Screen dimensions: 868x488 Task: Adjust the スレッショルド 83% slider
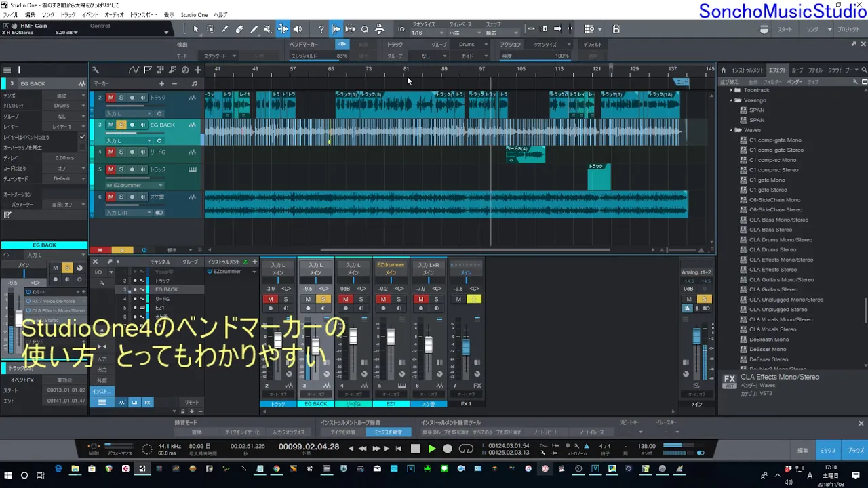[x=319, y=56]
